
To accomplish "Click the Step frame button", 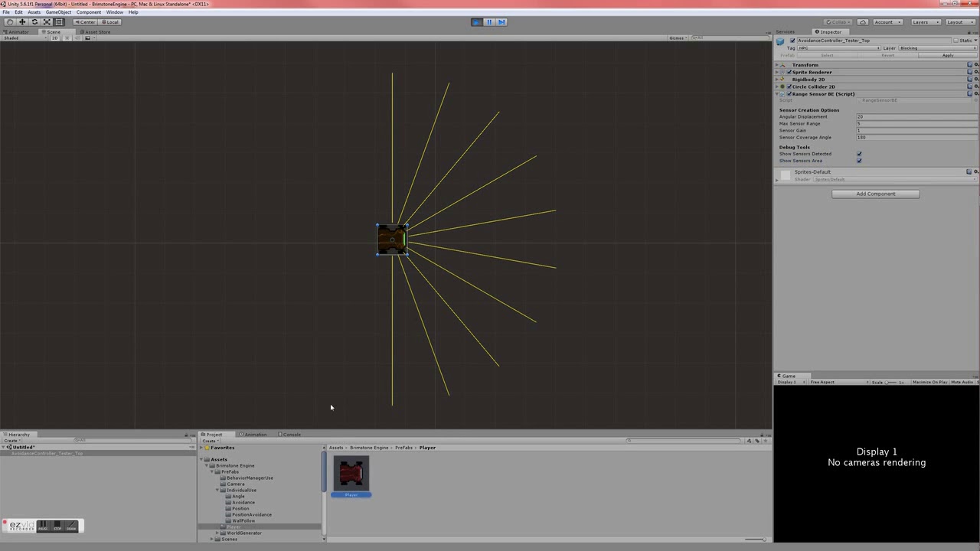I will click(x=501, y=22).
